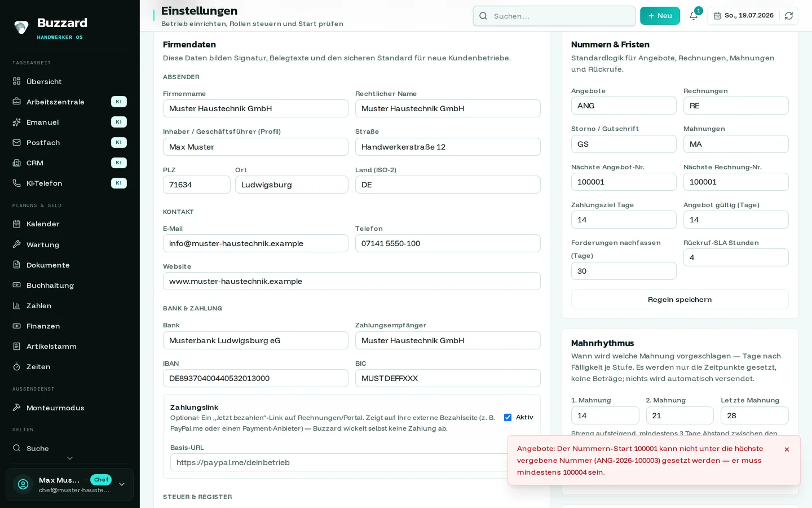The image size is (812, 508).
Task: Click the date button So., 19.07.2026
Action: (743, 16)
